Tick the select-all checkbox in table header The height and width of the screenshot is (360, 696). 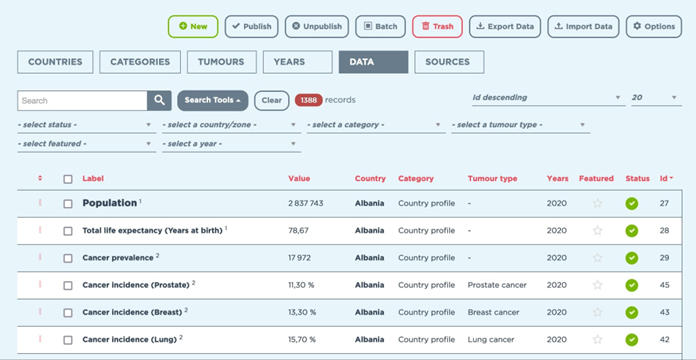click(x=67, y=179)
